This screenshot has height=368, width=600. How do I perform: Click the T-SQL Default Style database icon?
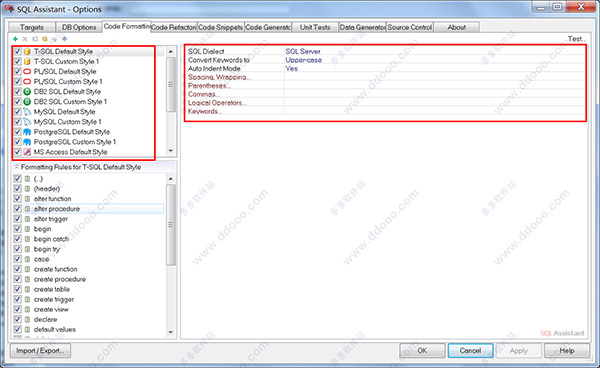point(27,51)
